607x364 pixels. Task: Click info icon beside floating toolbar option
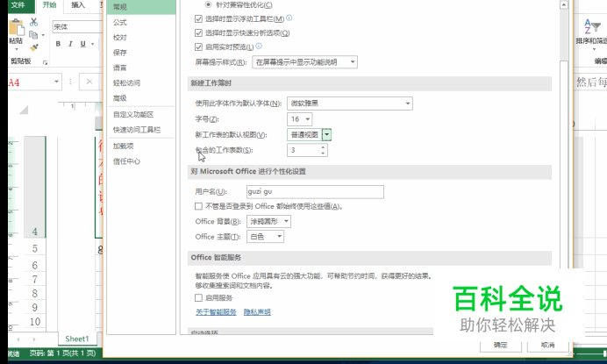click(289, 18)
